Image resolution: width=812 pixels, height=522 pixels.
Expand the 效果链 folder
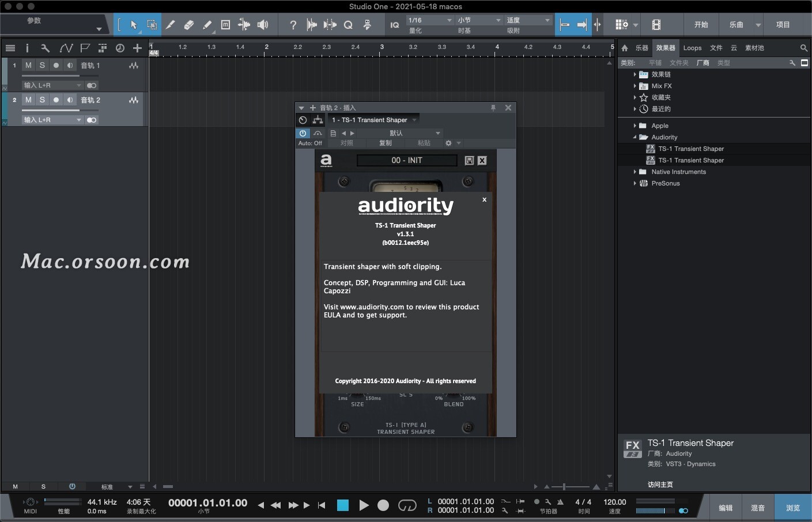[635, 74]
